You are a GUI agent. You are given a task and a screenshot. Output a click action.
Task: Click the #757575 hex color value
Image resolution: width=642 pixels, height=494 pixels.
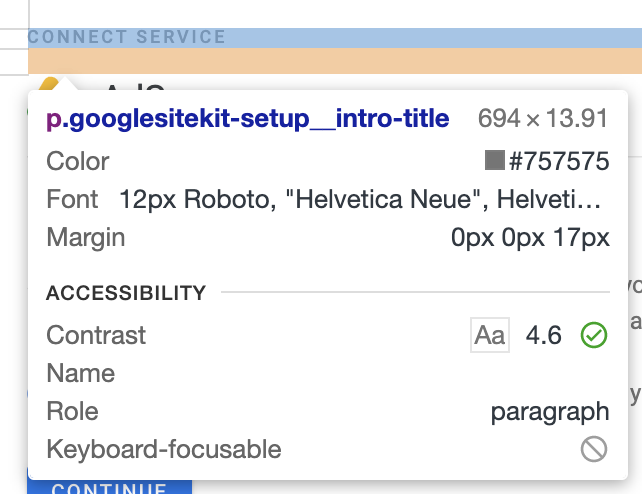click(x=558, y=160)
